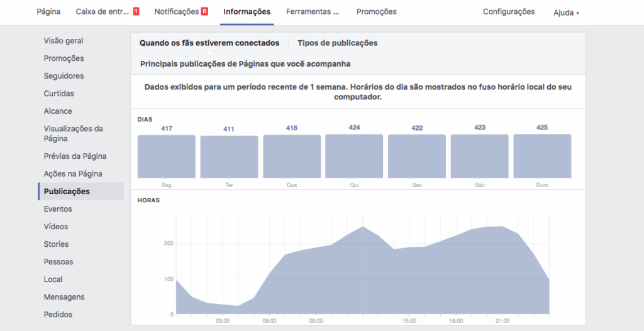This screenshot has width=644, height=331.
Task: Open Alcance insights section
Action: pyautogui.click(x=58, y=111)
